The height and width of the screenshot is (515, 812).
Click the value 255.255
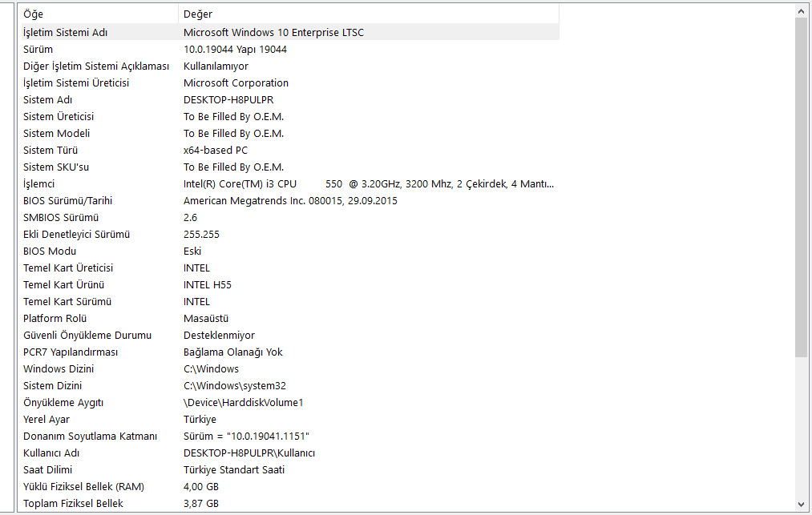tap(201, 235)
